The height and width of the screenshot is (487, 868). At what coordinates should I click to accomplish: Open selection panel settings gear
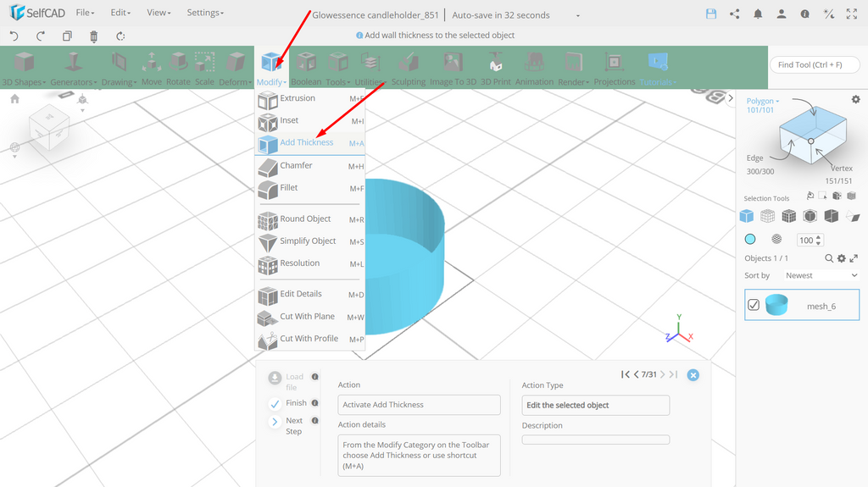[856, 100]
